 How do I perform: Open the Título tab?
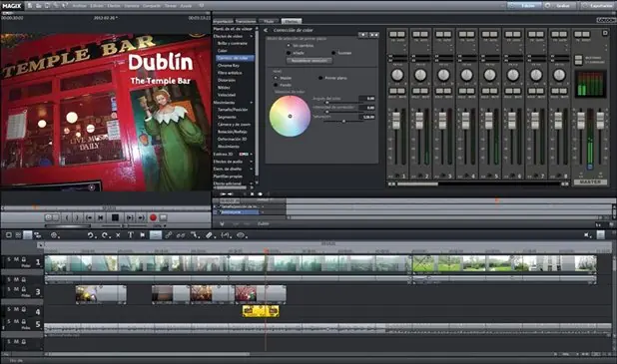pos(270,21)
